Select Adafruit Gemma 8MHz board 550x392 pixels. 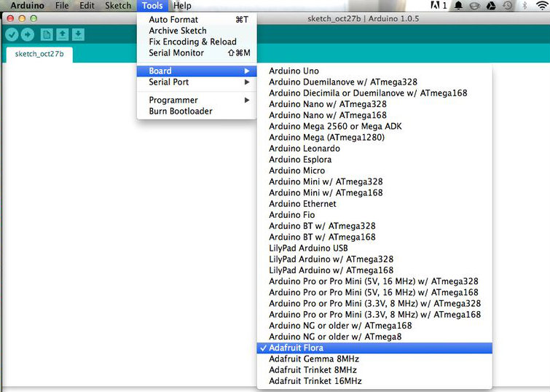374,359
